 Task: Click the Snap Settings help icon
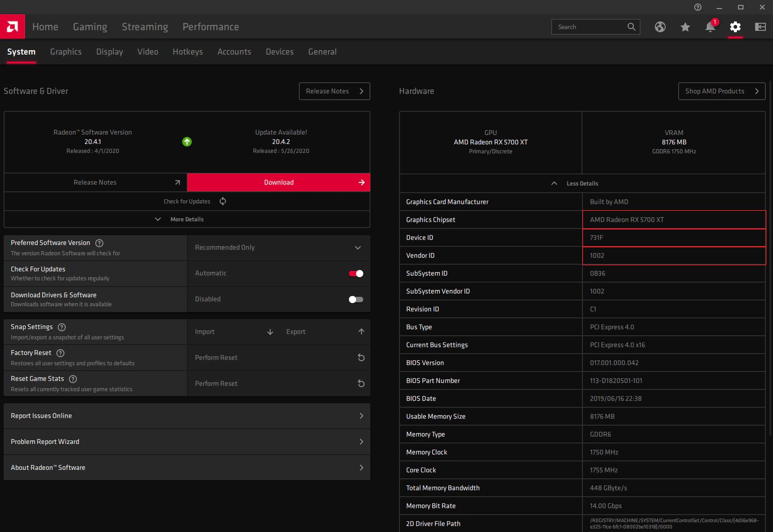click(61, 327)
